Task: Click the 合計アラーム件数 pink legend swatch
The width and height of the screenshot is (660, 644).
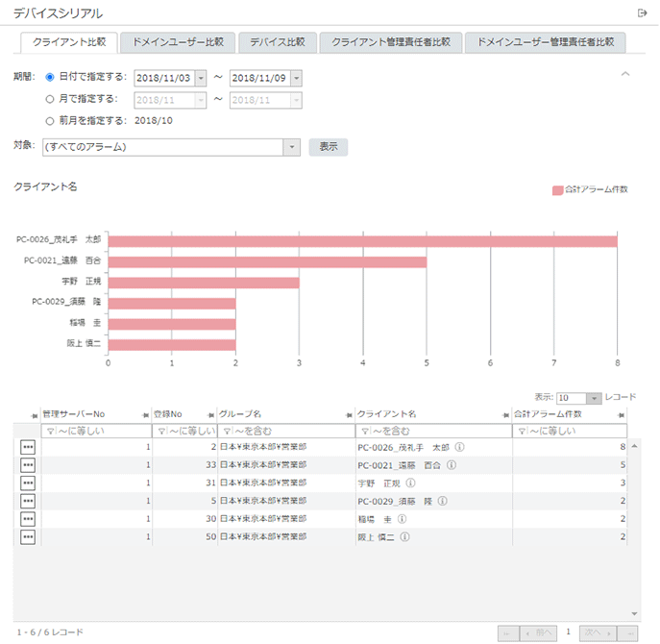Action: tap(557, 189)
